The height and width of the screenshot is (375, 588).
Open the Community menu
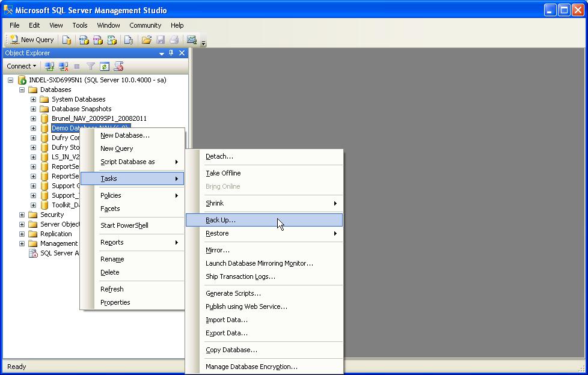click(x=145, y=25)
